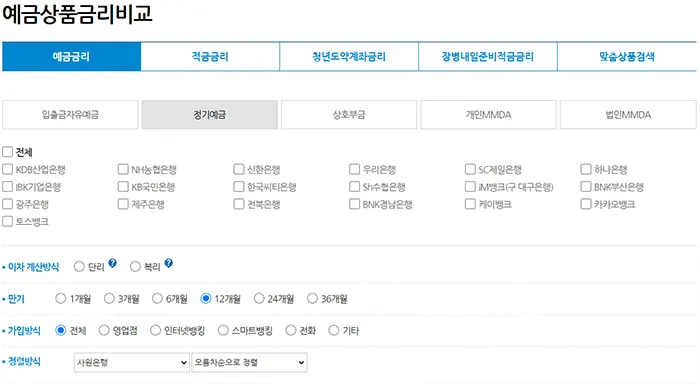Select 영업점 join method
This screenshot has width=700, height=384.
(x=104, y=330)
